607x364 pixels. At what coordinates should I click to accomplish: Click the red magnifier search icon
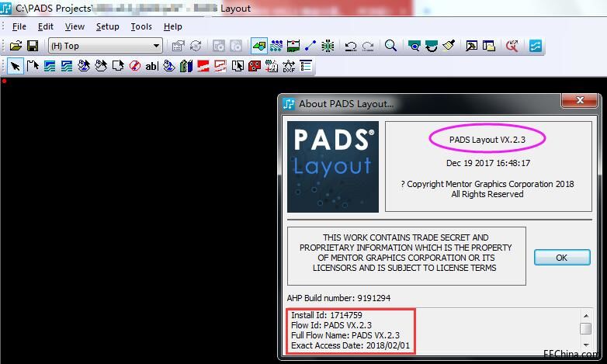[512, 46]
